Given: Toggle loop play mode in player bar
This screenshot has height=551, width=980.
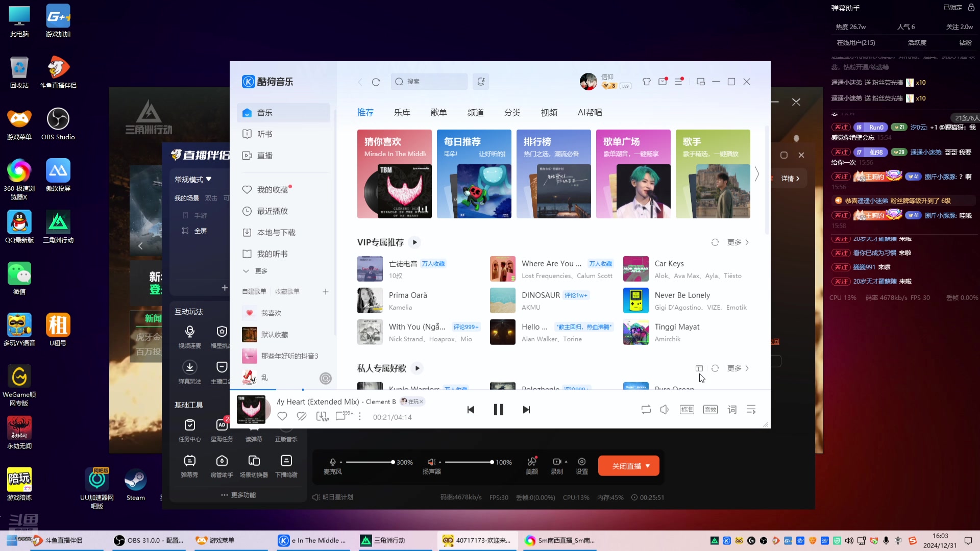Looking at the screenshot, I should pos(646,410).
